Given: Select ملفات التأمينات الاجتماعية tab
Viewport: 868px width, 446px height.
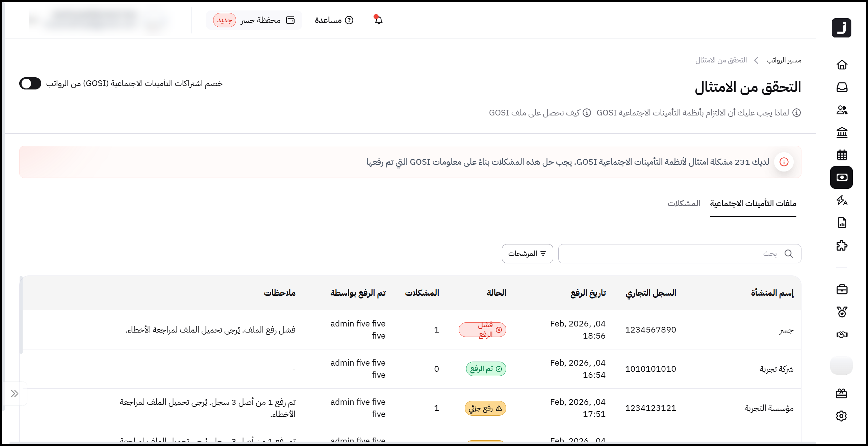Looking at the screenshot, I should [753, 203].
